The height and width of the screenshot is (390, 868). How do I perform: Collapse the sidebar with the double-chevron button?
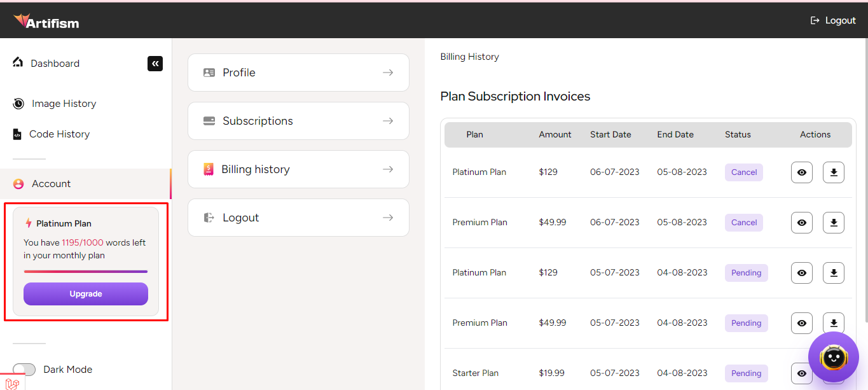(x=155, y=64)
